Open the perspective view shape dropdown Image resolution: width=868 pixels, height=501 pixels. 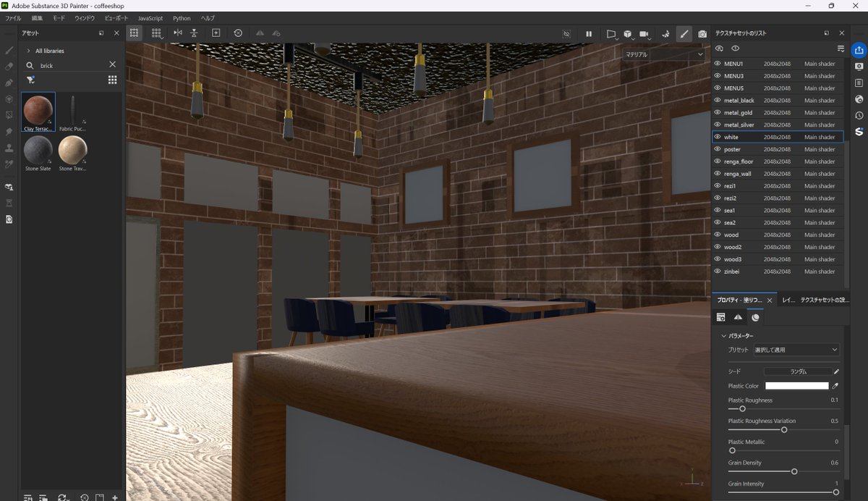[611, 34]
